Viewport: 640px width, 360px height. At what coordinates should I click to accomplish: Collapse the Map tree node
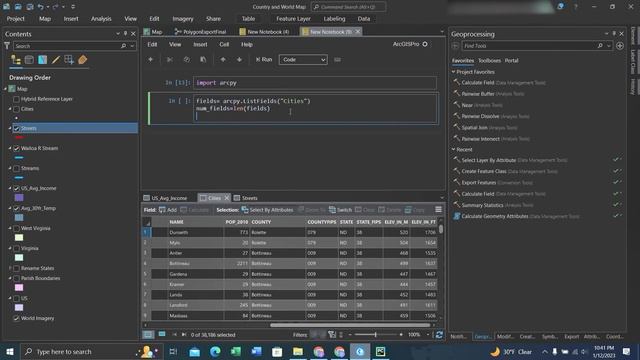(6, 89)
